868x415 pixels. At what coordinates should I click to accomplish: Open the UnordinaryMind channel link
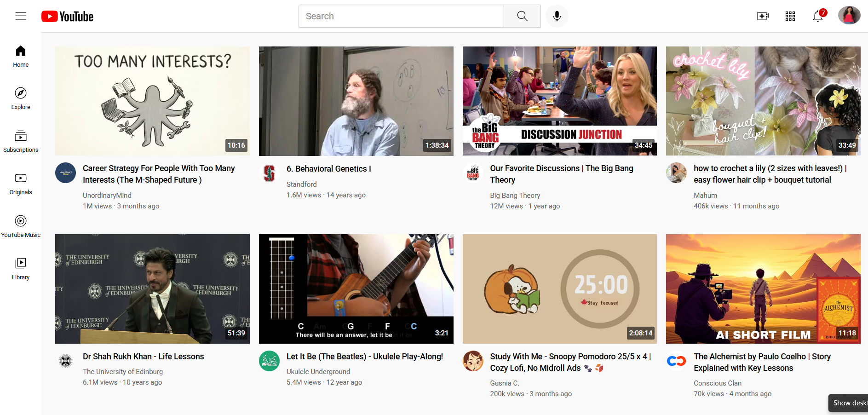(107, 196)
